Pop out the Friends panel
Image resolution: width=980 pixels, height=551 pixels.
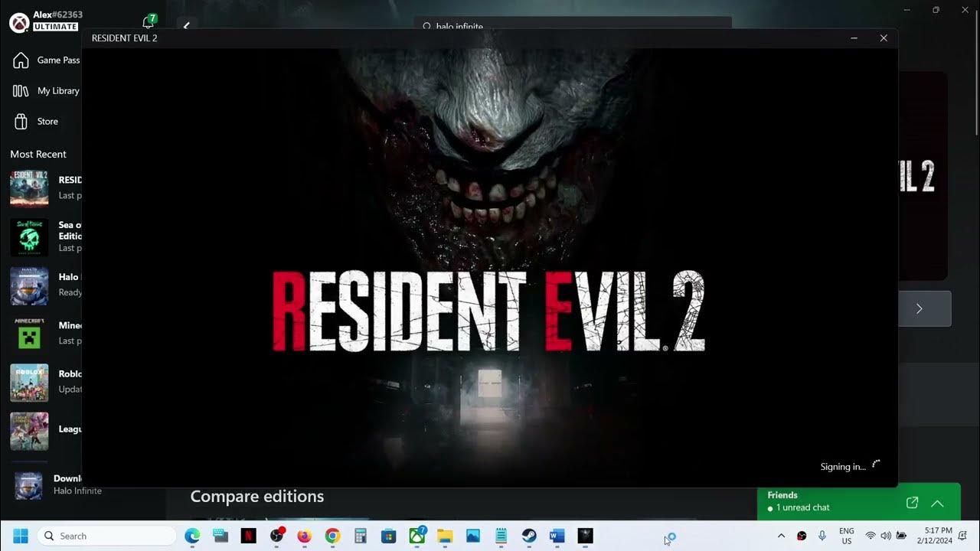912,503
